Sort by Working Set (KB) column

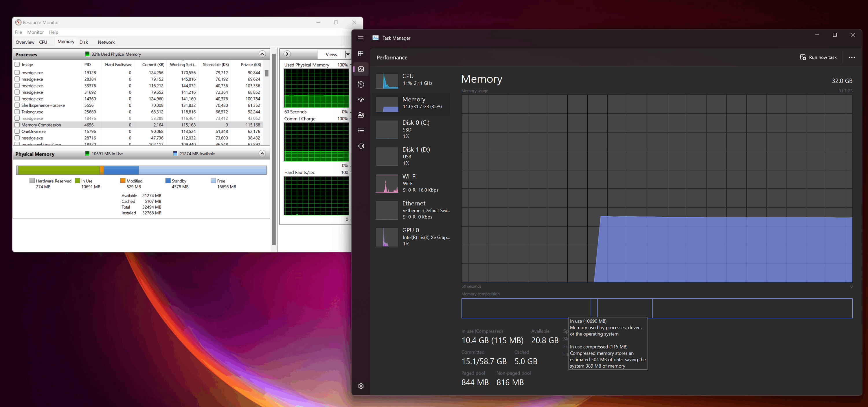pyautogui.click(x=183, y=65)
